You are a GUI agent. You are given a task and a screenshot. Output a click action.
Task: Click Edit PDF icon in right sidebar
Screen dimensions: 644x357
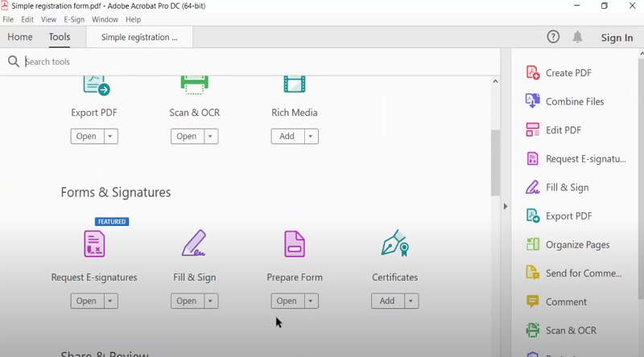point(533,129)
